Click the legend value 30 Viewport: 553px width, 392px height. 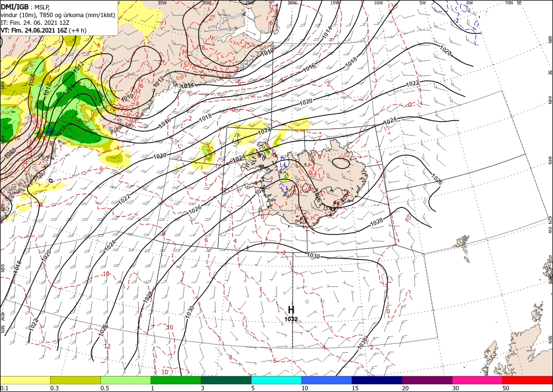click(456, 388)
